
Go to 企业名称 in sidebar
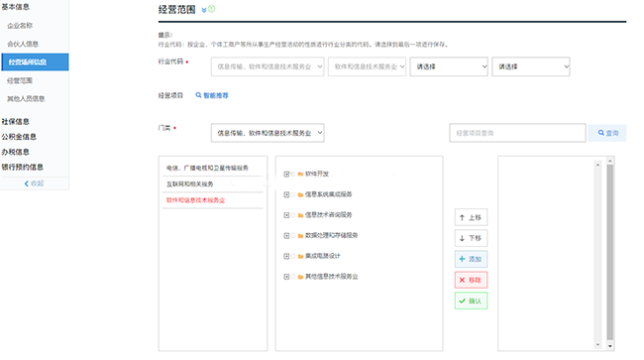pyautogui.click(x=20, y=26)
